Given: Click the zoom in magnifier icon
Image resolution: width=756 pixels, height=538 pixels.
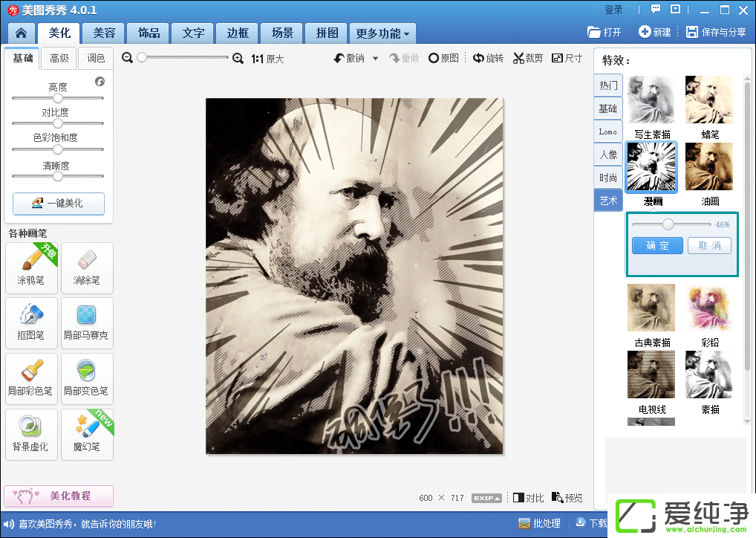Looking at the screenshot, I should [238, 59].
